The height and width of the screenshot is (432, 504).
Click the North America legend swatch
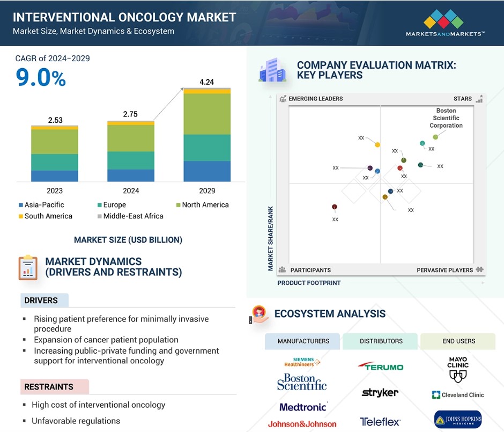178,205
